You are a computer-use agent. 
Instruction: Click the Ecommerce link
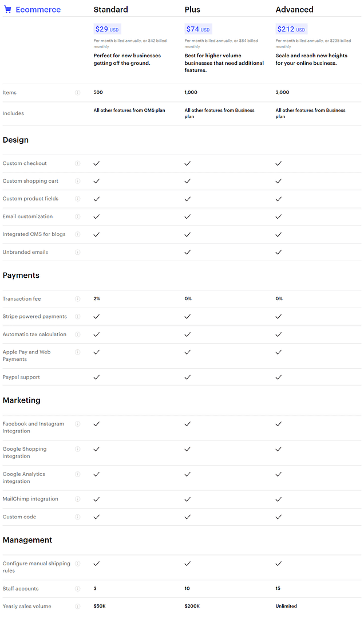click(x=38, y=9)
